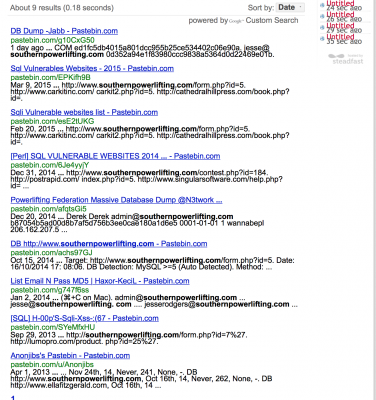Viewport: 376px width, 400px height.
Task: Open '[SQL] H-00p'S-Sqli-Xss-:(67' result
Action: click(x=84, y=318)
